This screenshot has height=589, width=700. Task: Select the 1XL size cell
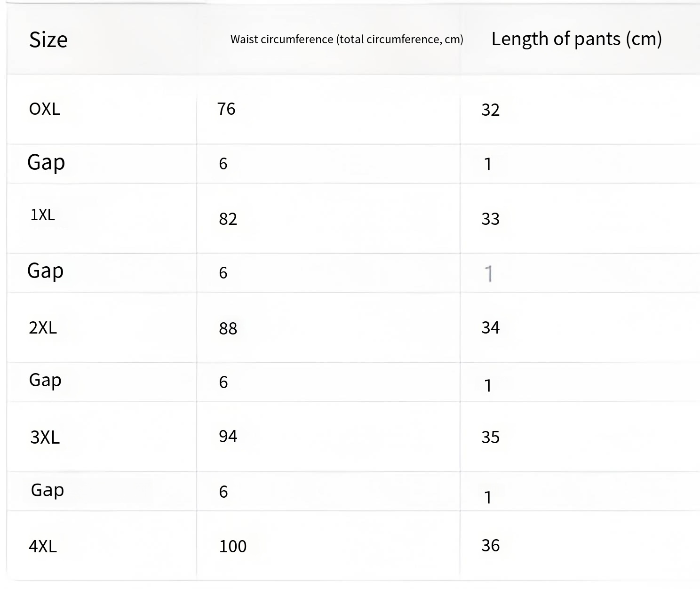click(43, 215)
